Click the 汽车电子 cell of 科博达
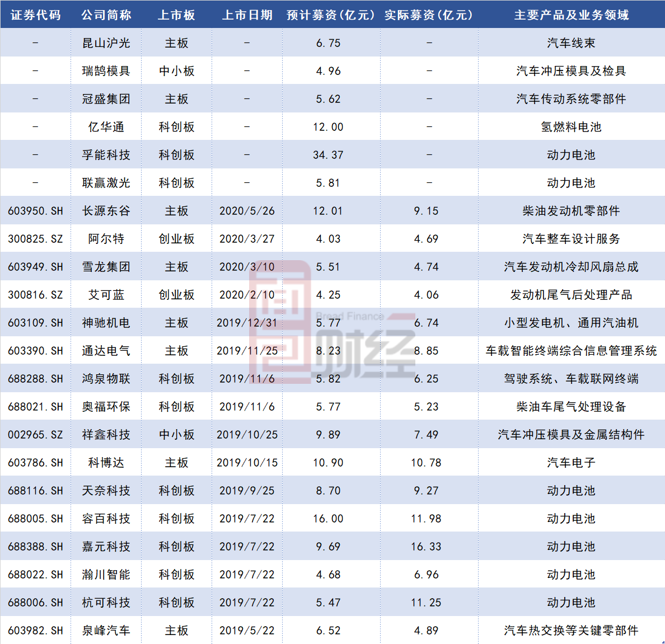This screenshot has height=644, width=665. tap(570, 462)
